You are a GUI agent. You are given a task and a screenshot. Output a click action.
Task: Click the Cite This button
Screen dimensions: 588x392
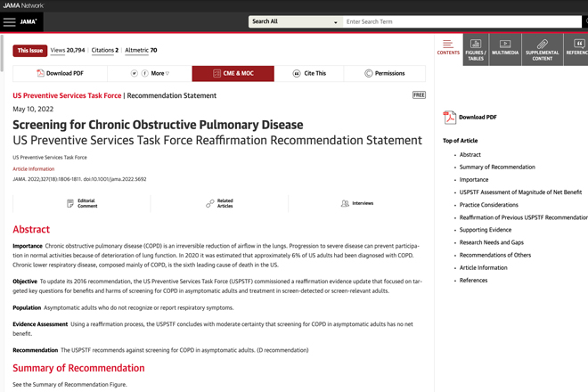pos(309,73)
